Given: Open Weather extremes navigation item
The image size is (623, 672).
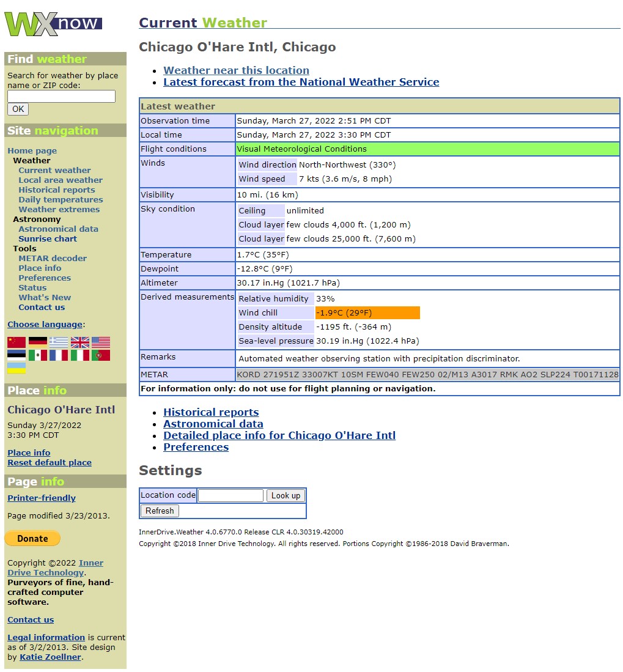Looking at the screenshot, I should pos(59,210).
